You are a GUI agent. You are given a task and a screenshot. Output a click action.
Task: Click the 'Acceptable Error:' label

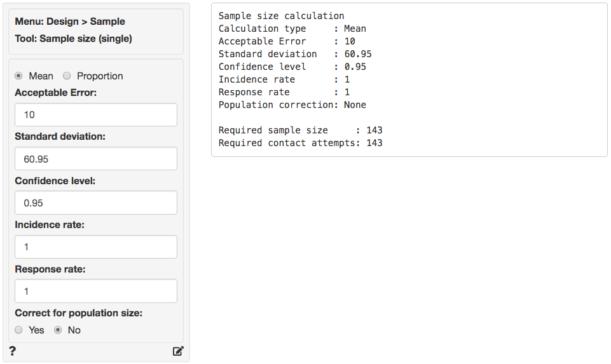56,93
